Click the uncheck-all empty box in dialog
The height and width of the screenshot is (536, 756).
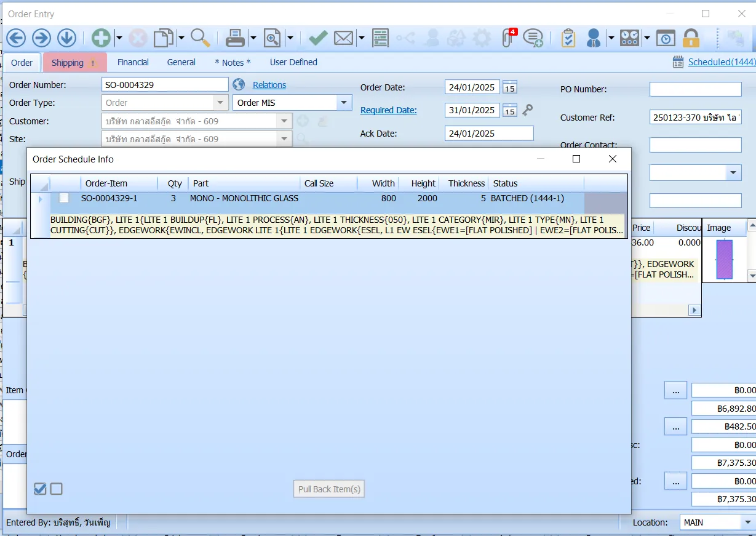tap(57, 489)
